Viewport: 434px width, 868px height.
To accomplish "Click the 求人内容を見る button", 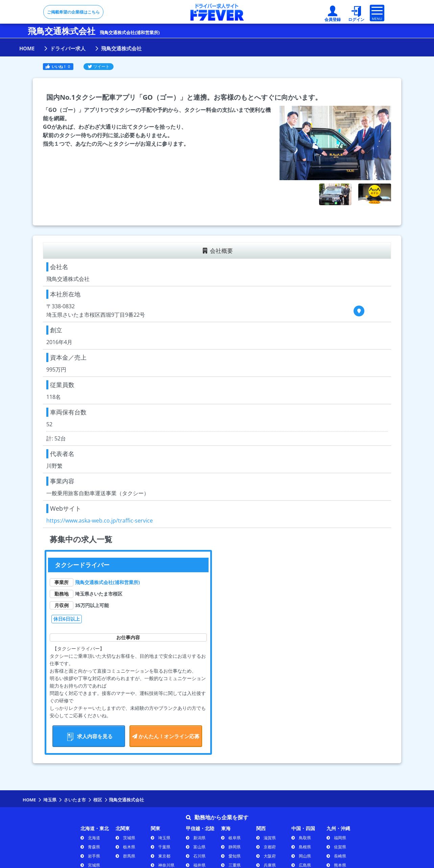I will (89, 736).
